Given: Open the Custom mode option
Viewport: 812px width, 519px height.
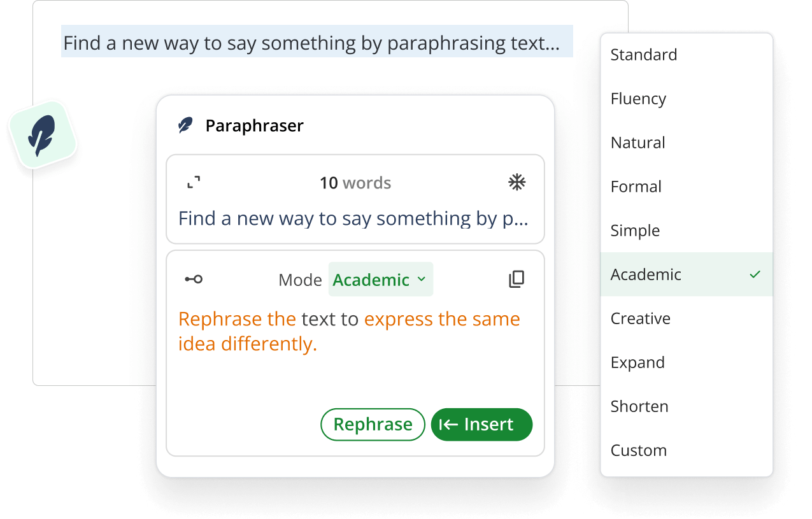Looking at the screenshot, I should click(638, 450).
